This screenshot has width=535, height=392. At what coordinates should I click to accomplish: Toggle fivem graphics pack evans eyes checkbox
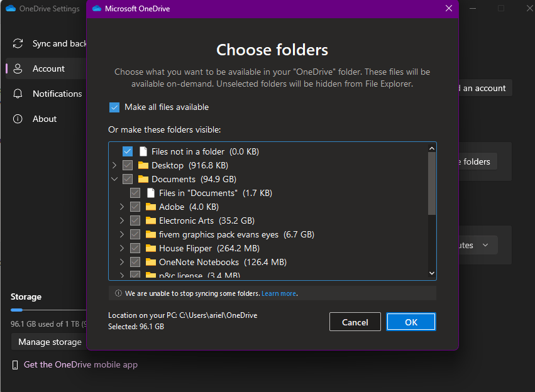(x=135, y=234)
